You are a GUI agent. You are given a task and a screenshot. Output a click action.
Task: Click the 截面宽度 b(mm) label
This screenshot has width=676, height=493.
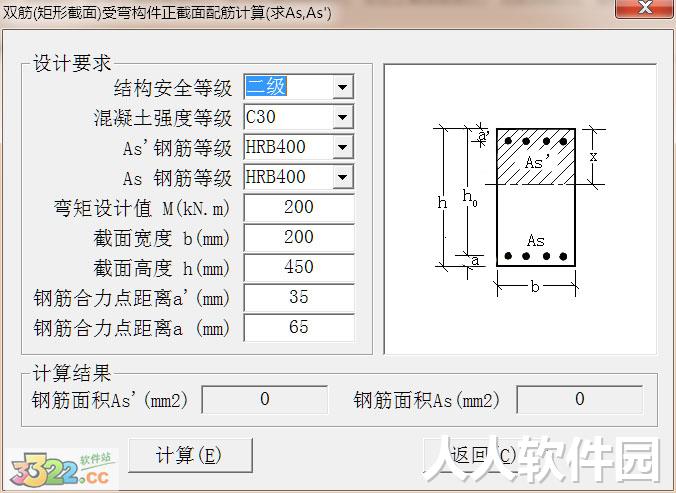(x=162, y=238)
